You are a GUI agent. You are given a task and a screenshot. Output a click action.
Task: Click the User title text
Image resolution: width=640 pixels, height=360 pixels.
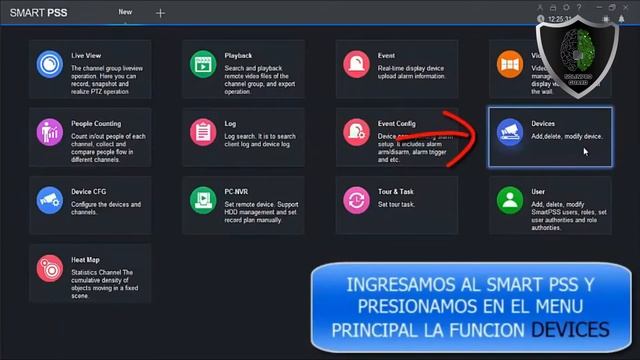[x=538, y=192]
